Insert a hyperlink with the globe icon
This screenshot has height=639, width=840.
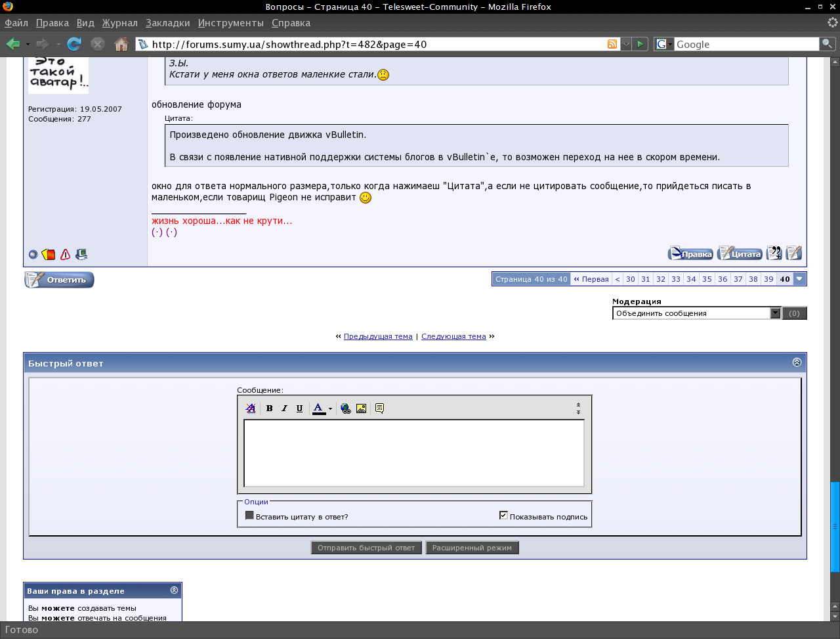pyautogui.click(x=346, y=408)
